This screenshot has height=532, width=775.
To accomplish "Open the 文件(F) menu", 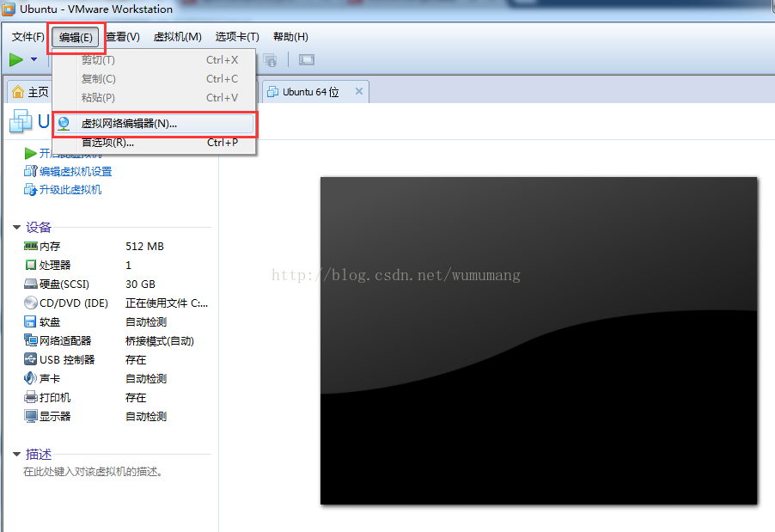I will click(28, 37).
